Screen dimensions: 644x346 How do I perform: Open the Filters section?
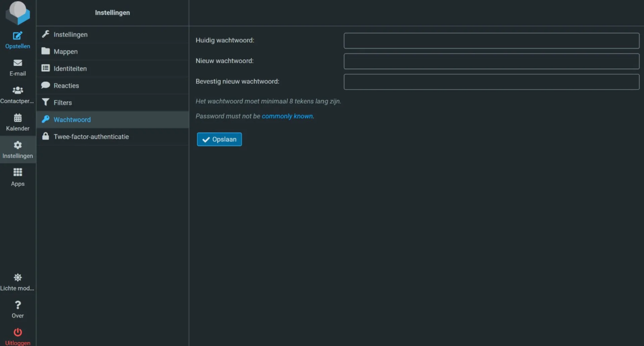tap(62, 103)
